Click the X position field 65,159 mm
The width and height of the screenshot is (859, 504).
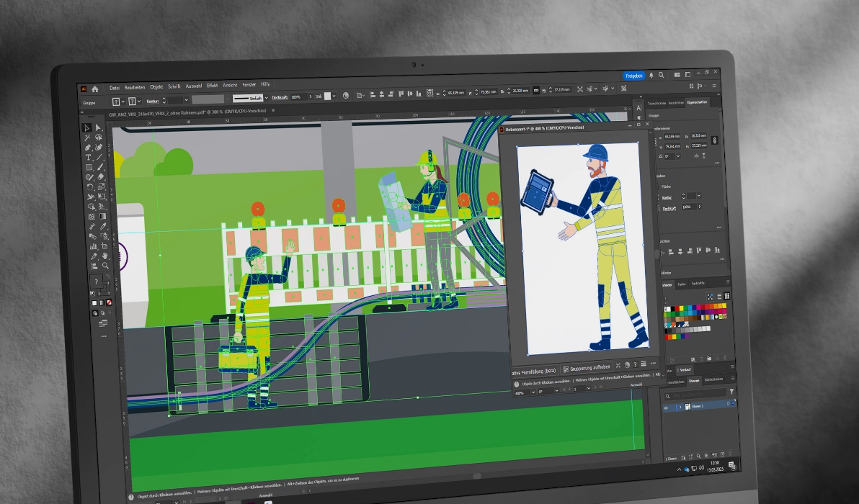(456, 92)
